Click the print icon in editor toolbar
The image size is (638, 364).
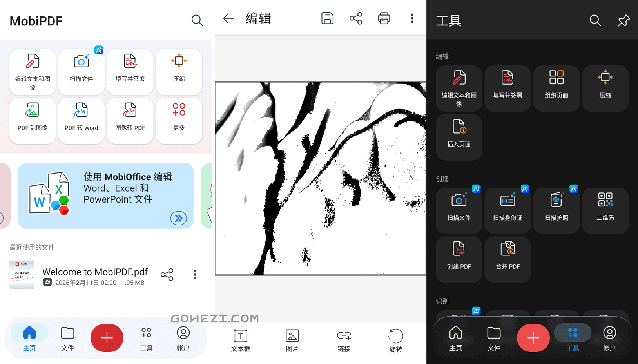pyautogui.click(x=384, y=18)
